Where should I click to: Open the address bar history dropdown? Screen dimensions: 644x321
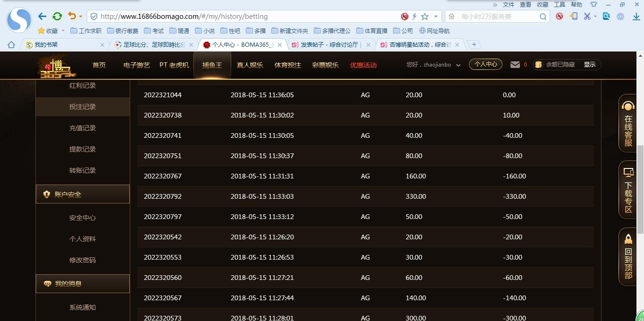click(x=435, y=16)
